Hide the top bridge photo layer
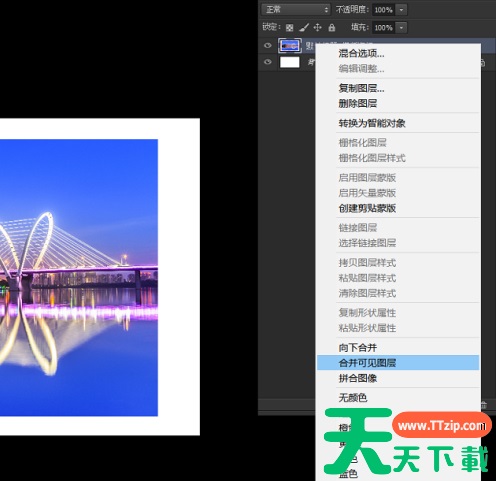Image resolution: width=496 pixels, height=481 pixels. pos(268,46)
